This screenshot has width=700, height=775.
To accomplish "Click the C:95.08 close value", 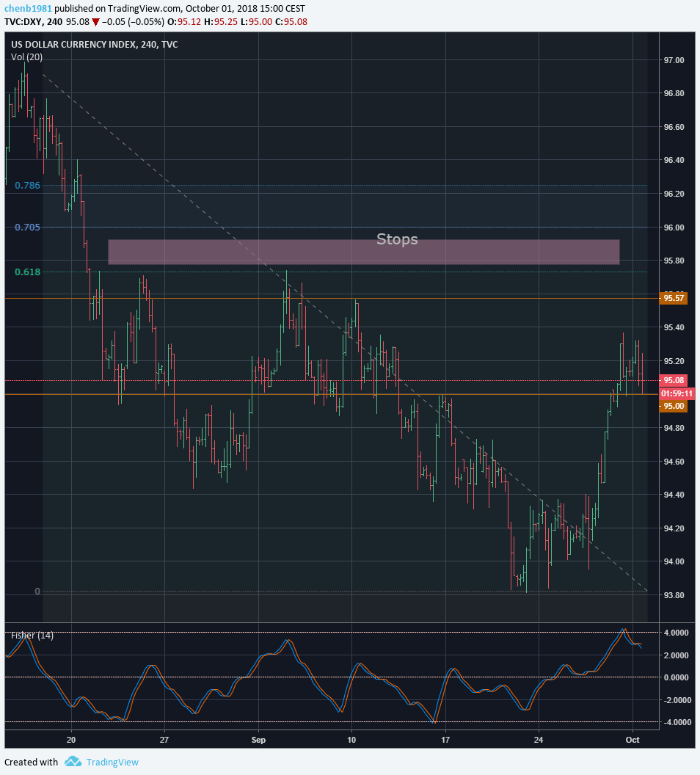I will coord(291,22).
